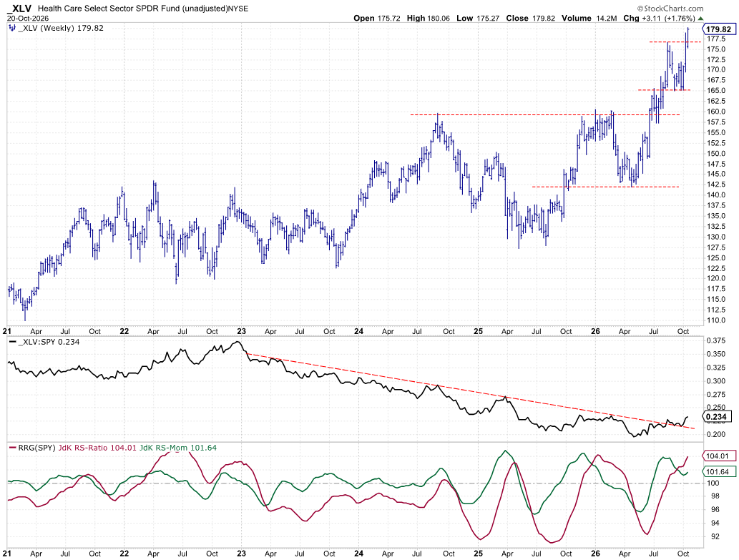Click the 0.200 ratio axis label
This screenshot has width=739, height=560.
716,434
